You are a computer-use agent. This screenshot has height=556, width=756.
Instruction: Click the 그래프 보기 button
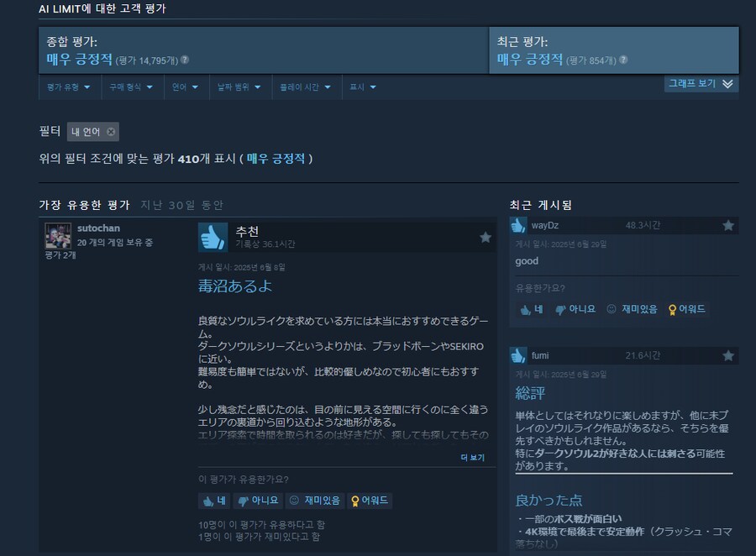coord(700,83)
